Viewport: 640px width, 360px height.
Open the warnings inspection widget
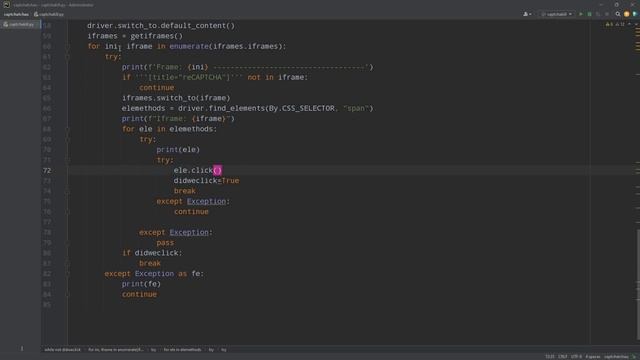pos(615,24)
